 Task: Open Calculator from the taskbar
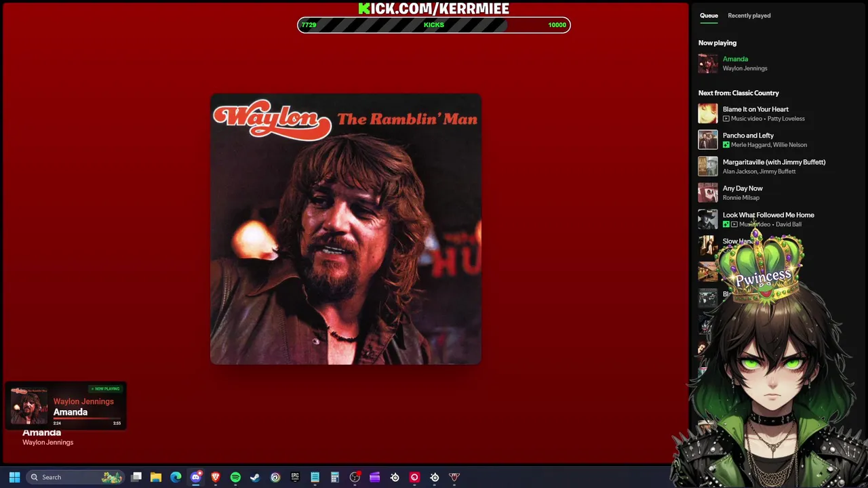coord(334,477)
